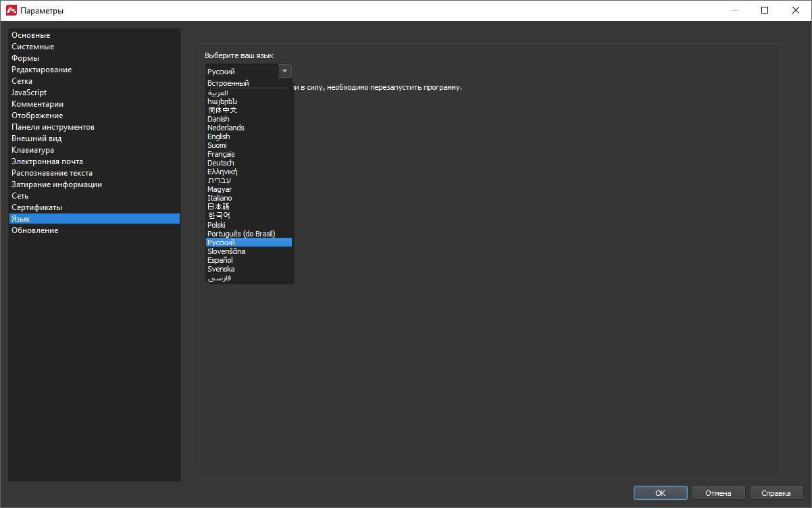This screenshot has width=812, height=508.
Task: Go to the Системные settings section
Action: pos(33,47)
